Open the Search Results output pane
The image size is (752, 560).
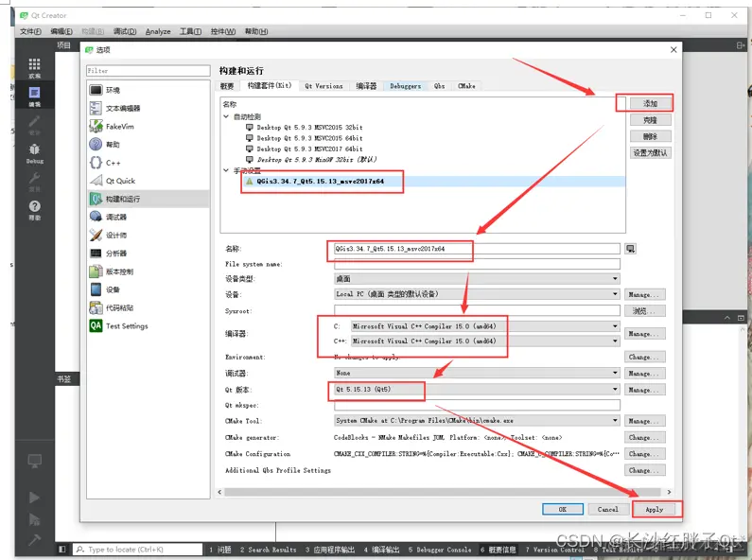(268, 550)
